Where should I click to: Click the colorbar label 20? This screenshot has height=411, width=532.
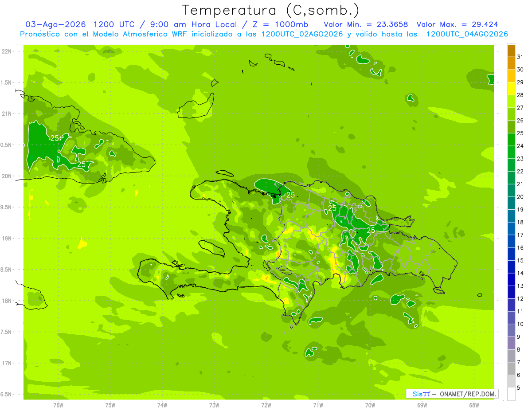pos(520,197)
